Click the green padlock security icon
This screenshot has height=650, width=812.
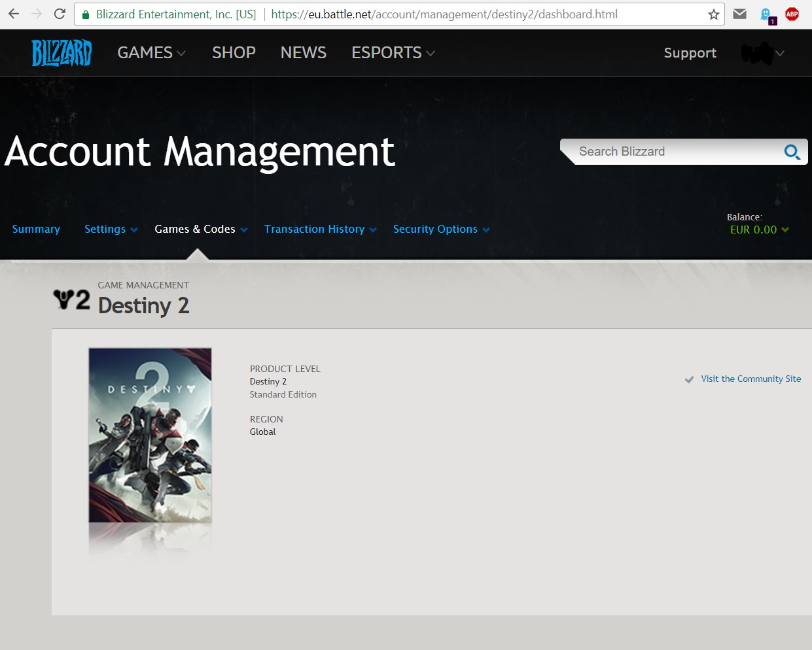click(86, 14)
